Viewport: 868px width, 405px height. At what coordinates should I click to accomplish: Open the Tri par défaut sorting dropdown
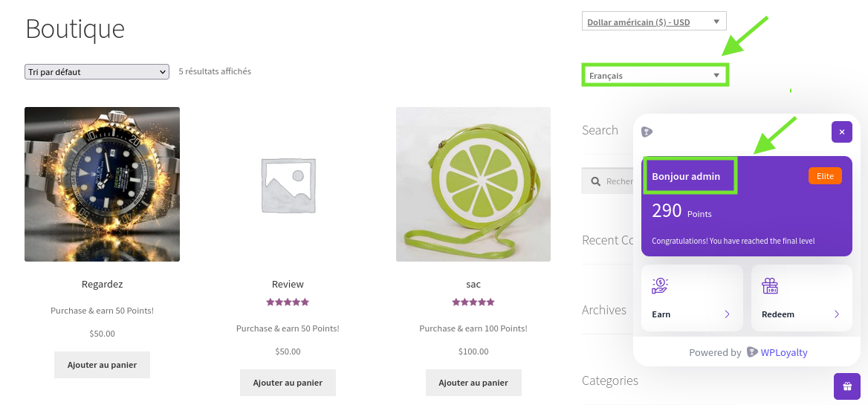[97, 72]
